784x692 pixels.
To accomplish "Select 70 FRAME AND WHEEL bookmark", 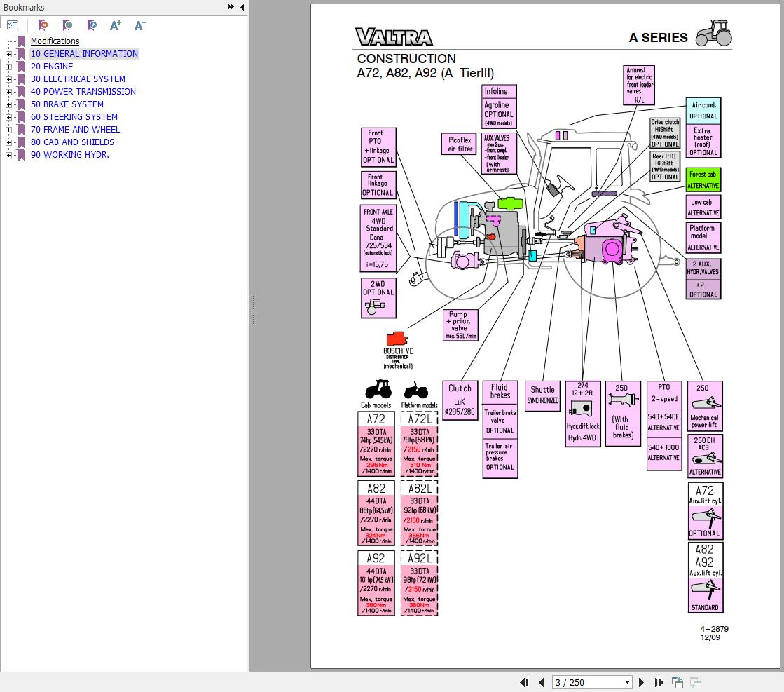I will pos(75,129).
